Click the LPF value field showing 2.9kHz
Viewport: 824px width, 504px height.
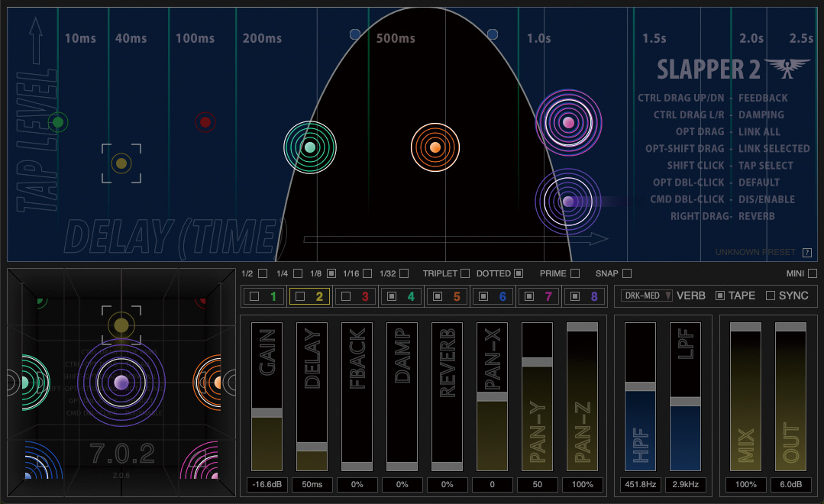pyautogui.click(x=685, y=485)
